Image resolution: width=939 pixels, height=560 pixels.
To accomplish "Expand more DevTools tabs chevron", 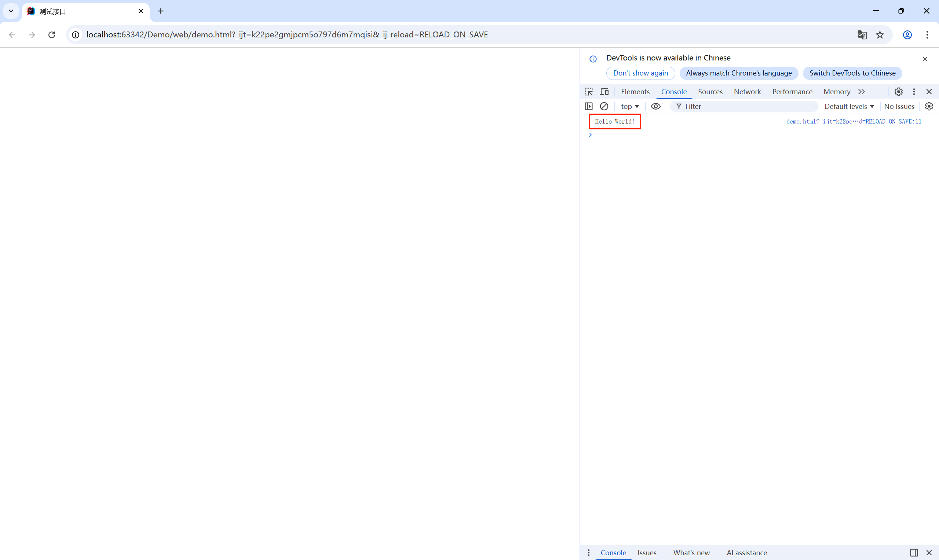I will pyautogui.click(x=862, y=92).
